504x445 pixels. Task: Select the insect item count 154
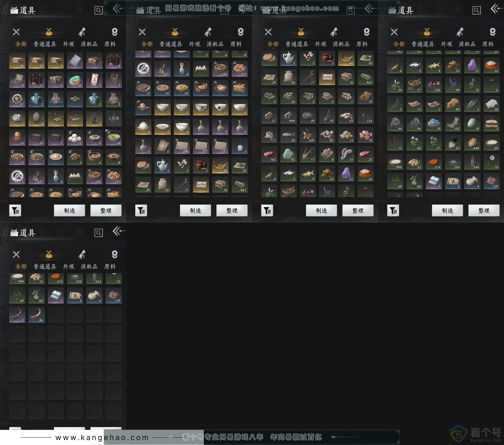click(366, 116)
